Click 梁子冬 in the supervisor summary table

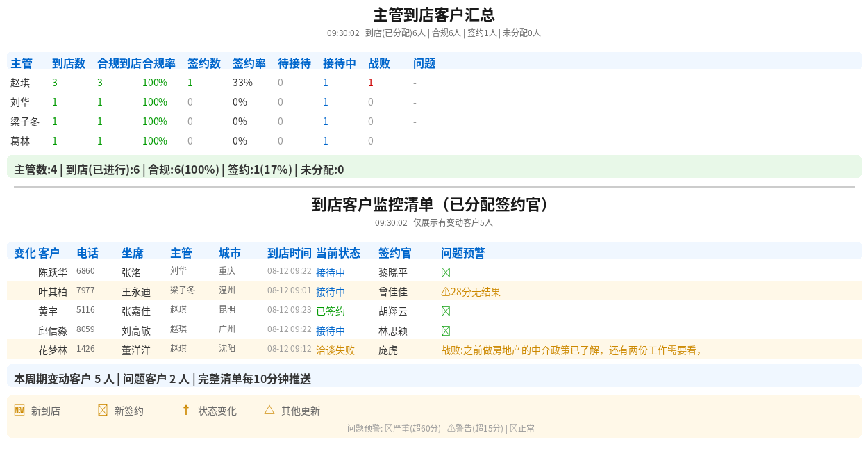point(25,122)
